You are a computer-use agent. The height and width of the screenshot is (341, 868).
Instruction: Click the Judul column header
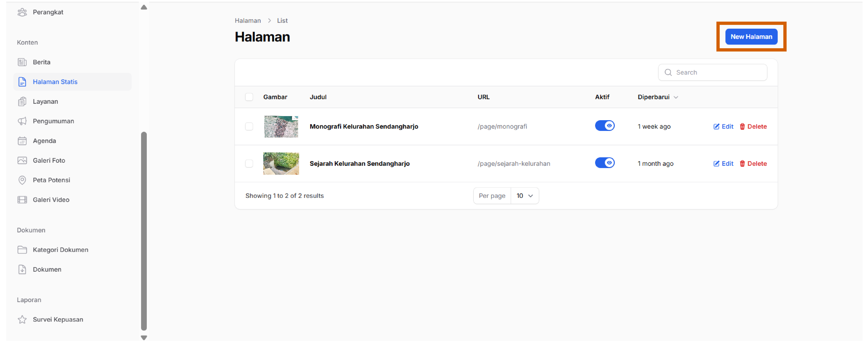(318, 97)
